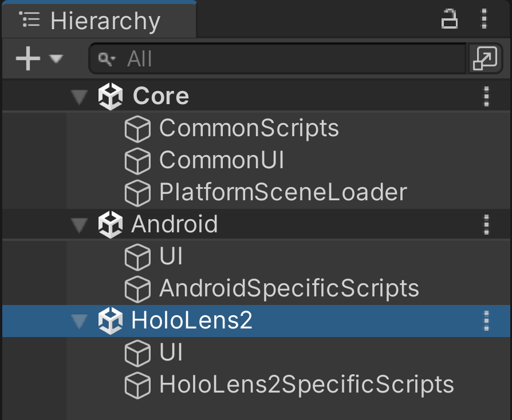Click the search magnifier filter icon
The image size is (512, 420).
click(107, 59)
